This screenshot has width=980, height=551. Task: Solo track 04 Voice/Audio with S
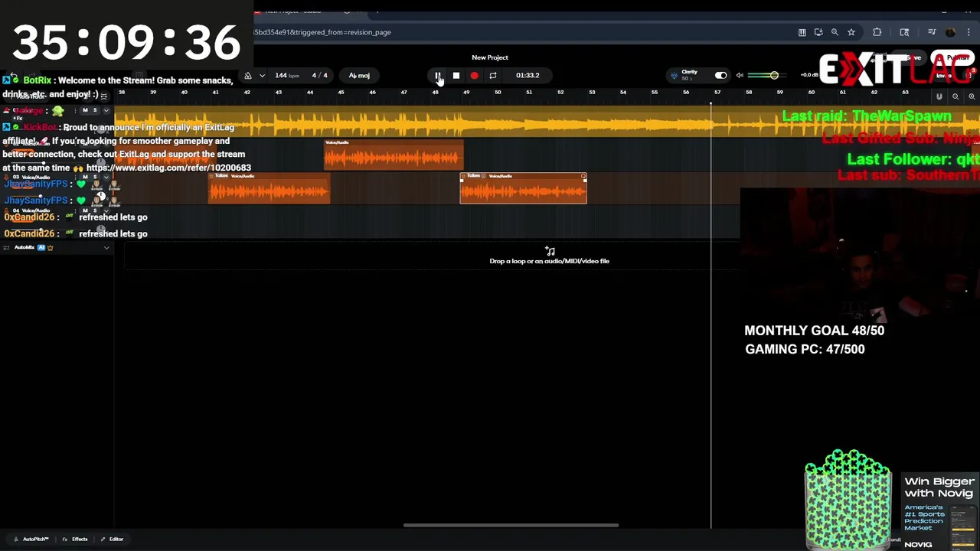click(x=95, y=210)
